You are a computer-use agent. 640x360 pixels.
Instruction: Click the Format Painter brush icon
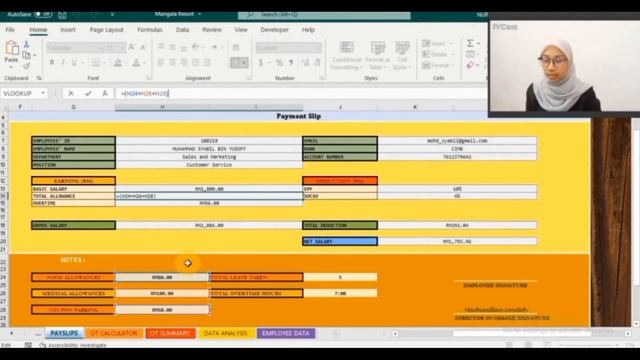(27, 65)
